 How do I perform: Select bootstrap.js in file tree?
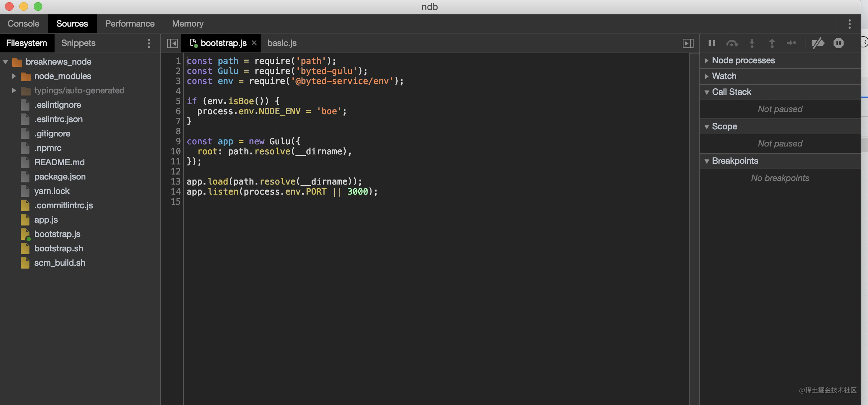coord(57,234)
